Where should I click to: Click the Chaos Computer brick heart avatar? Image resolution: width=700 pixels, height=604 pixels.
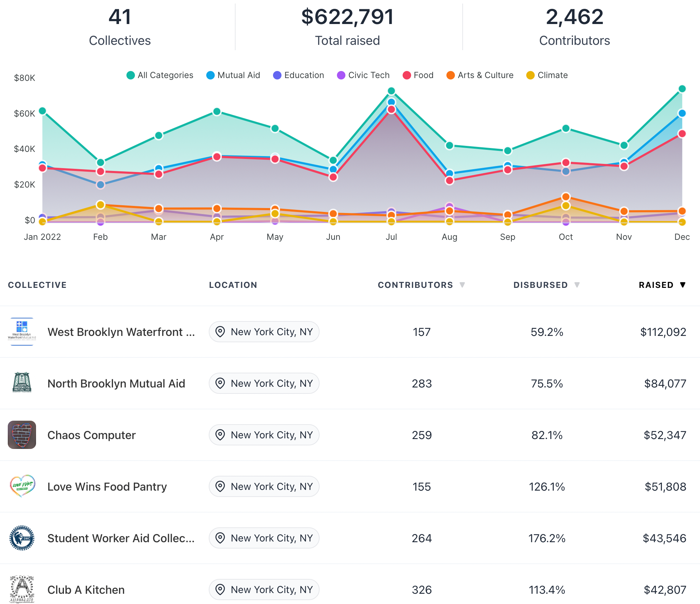pos(22,435)
